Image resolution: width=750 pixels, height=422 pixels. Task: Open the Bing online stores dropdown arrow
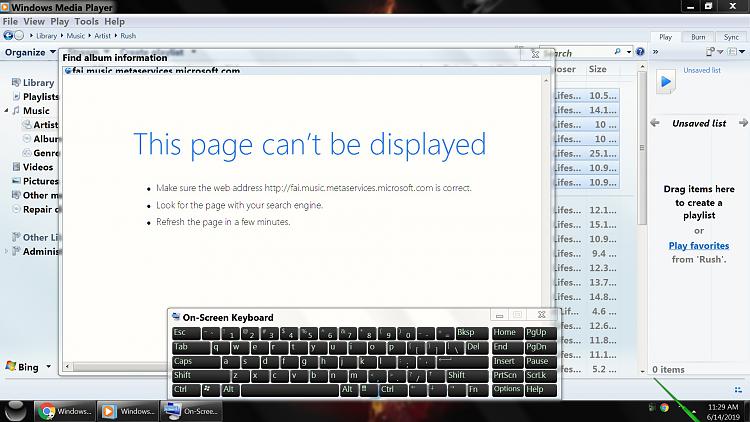click(x=48, y=367)
